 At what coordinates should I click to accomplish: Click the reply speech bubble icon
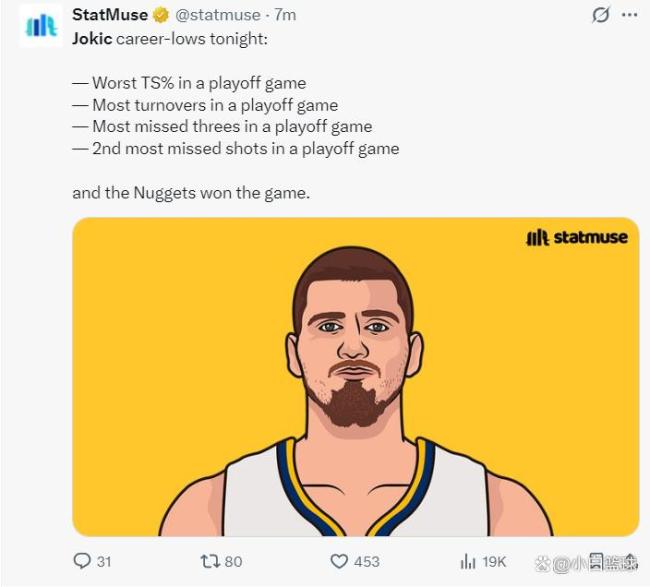(82, 561)
